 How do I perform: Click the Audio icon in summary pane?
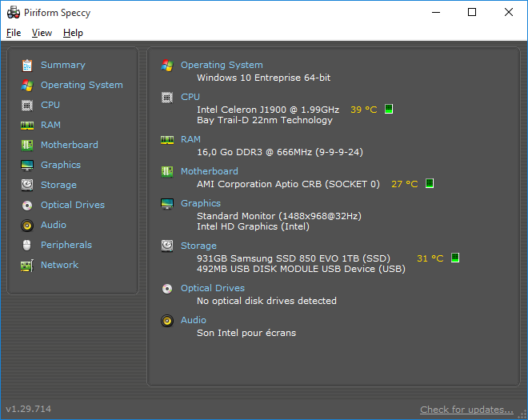tap(167, 321)
